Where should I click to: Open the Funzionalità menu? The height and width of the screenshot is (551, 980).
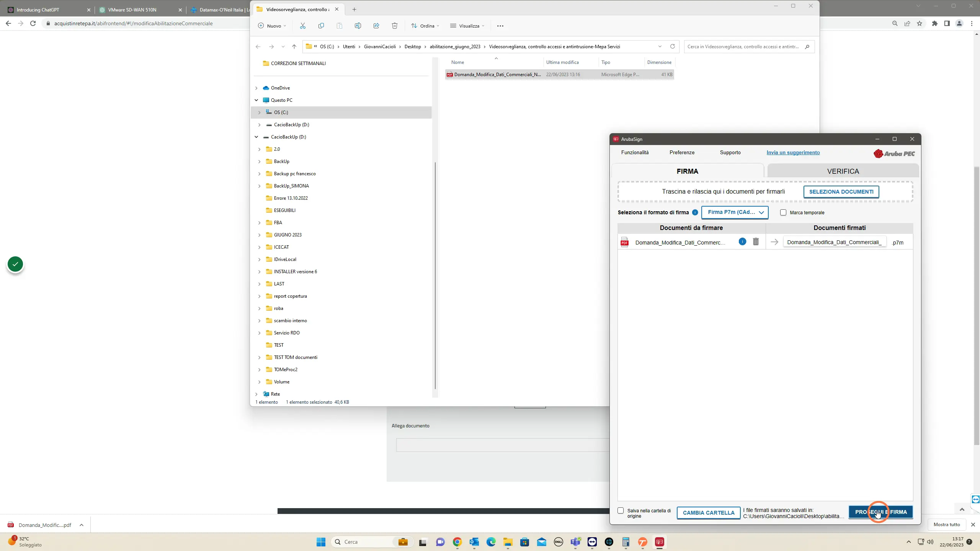click(x=635, y=152)
